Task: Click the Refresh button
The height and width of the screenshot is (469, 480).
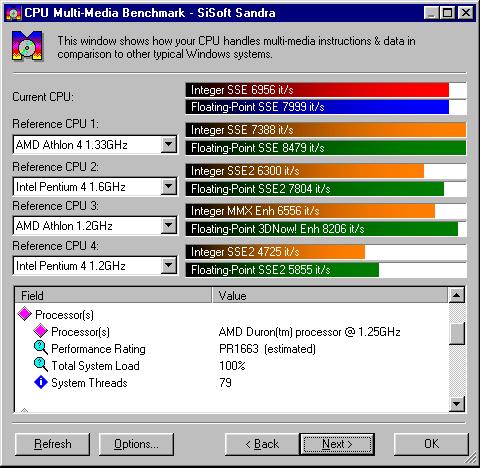Action: (x=52, y=444)
